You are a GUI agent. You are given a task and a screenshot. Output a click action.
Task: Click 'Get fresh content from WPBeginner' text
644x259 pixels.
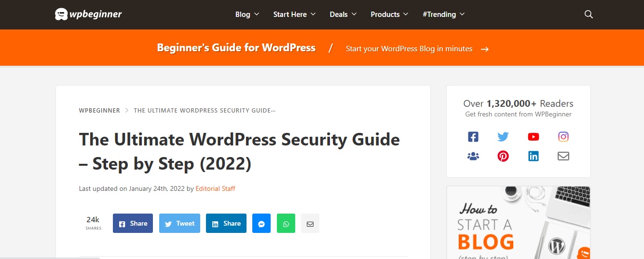pos(518,115)
